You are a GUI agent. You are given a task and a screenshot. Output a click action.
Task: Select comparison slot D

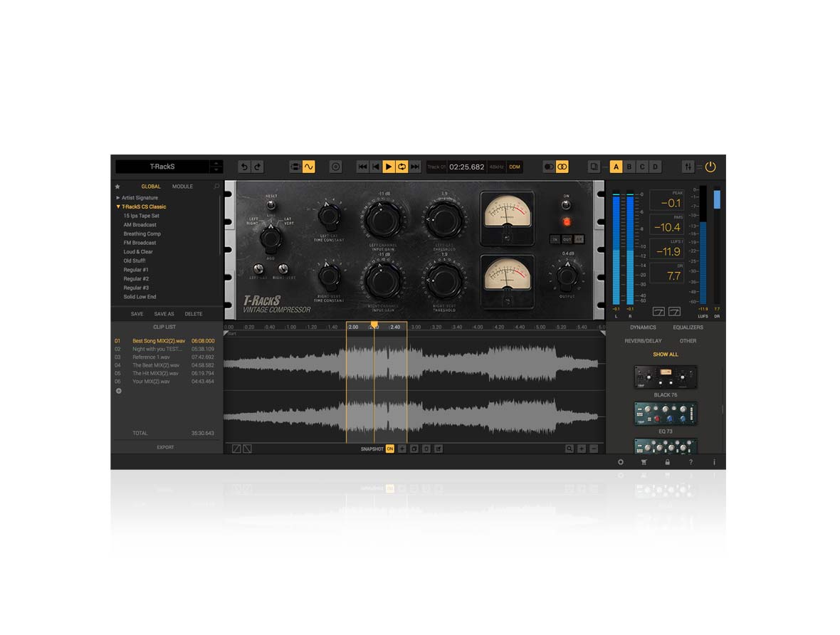(655, 167)
